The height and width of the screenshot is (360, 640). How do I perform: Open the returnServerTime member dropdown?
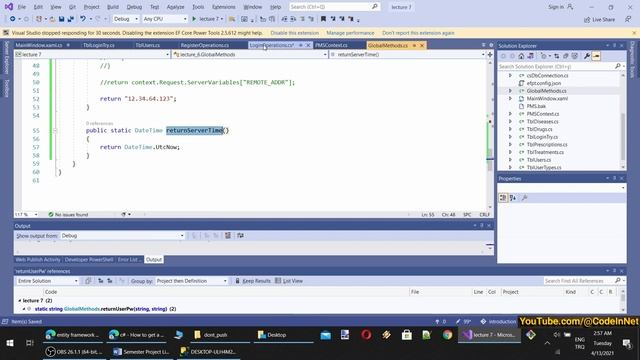click(407, 54)
